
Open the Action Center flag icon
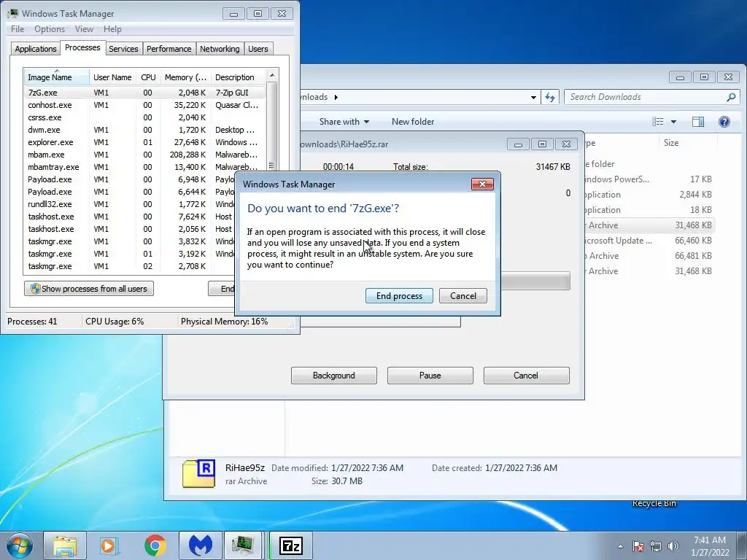(x=638, y=546)
